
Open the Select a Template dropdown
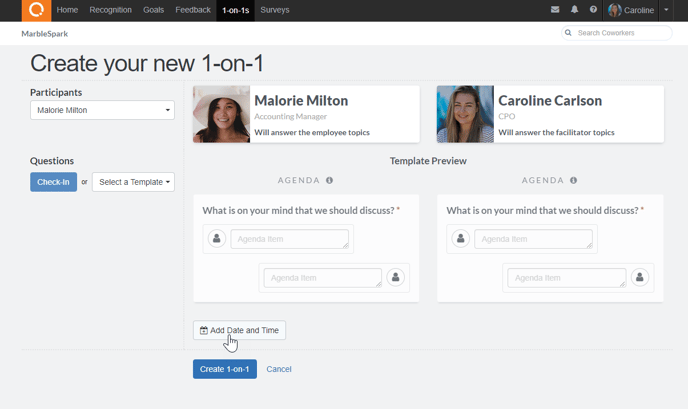pos(133,182)
